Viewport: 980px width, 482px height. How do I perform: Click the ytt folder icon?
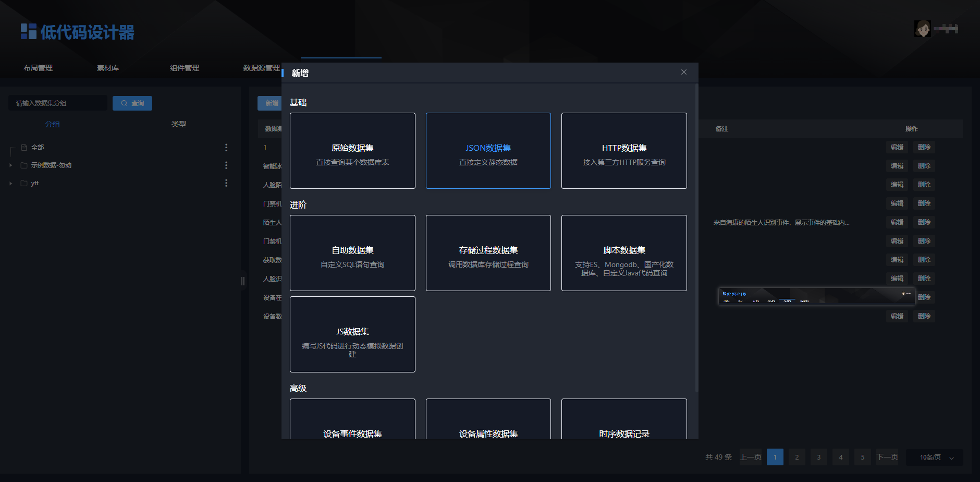coord(24,183)
